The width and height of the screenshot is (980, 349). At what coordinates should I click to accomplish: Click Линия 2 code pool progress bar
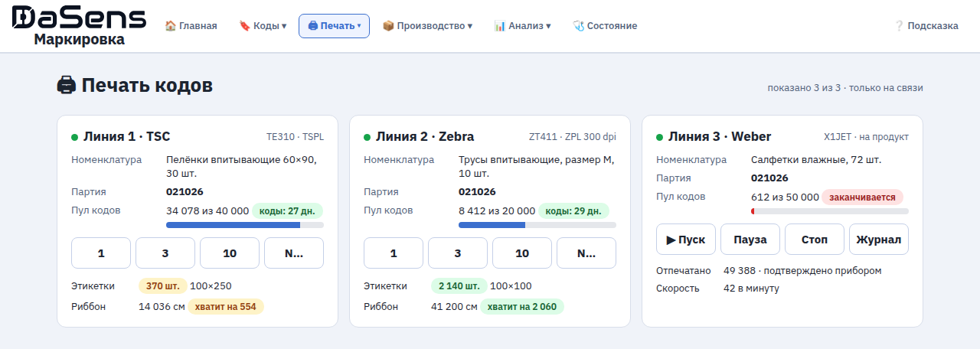(x=537, y=225)
